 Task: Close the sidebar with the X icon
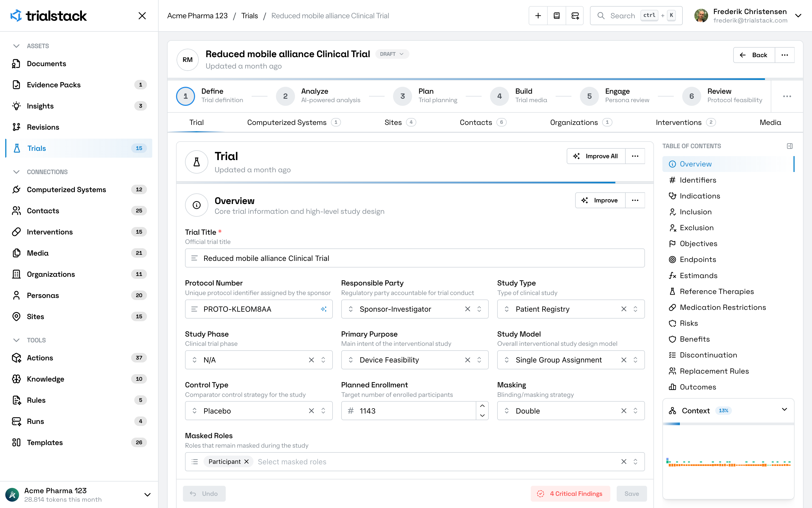click(x=142, y=16)
